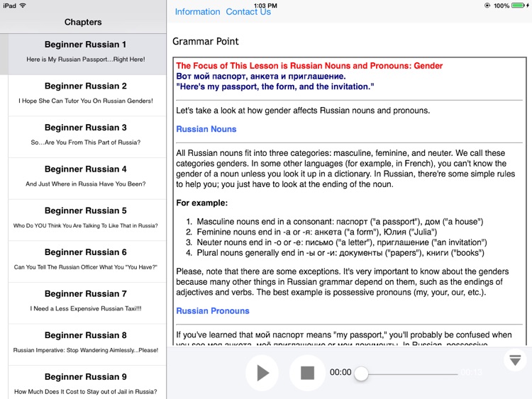
Task: Select chapter Beginner Russian 2
Action: (87, 96)
